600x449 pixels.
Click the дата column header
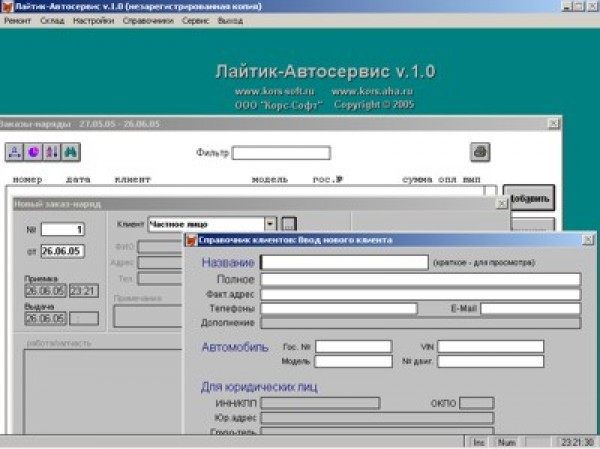pos(78,179)
